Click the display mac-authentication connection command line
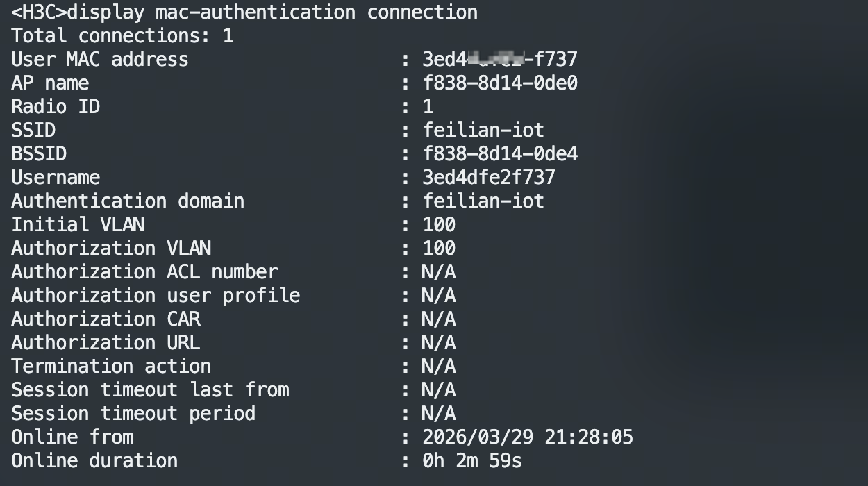 click(244, 12)
